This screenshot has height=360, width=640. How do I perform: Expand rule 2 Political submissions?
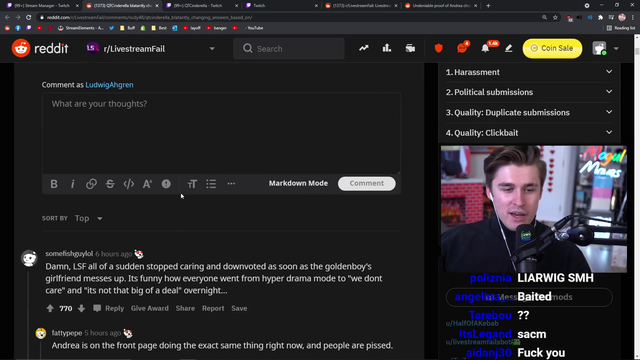click(x=529, y=92)
